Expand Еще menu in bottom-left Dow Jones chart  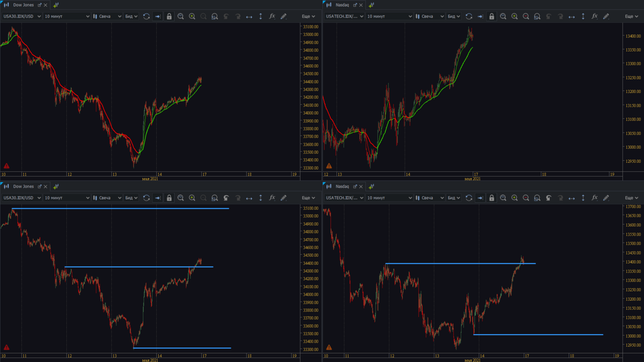309,198
